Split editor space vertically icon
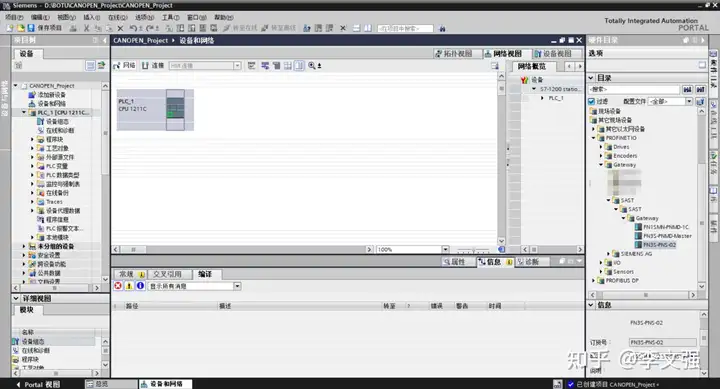Screen dimensions: 720x389 [x=368, y=28]
